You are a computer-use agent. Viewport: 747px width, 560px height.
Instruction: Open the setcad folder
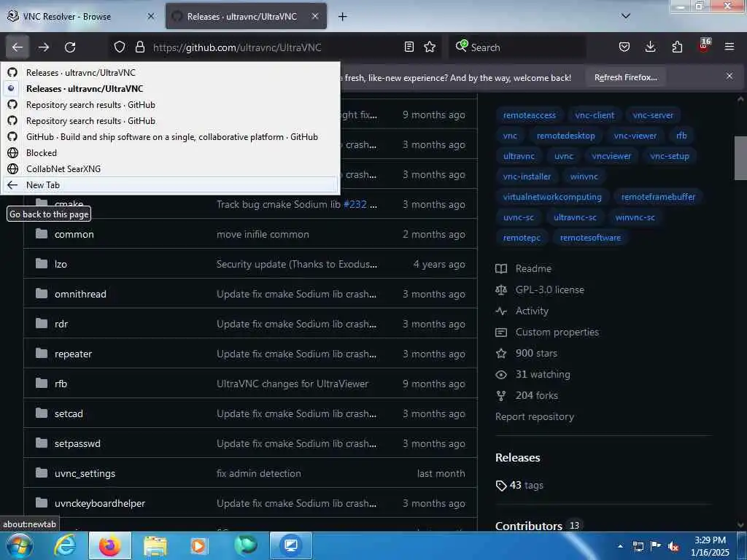tap(69, 414)
